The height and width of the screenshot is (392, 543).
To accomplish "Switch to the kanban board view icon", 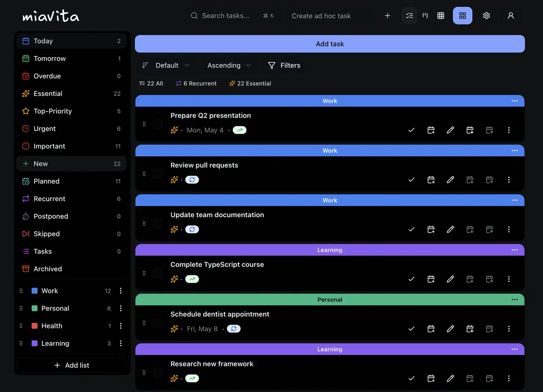I will pos(425,16).
